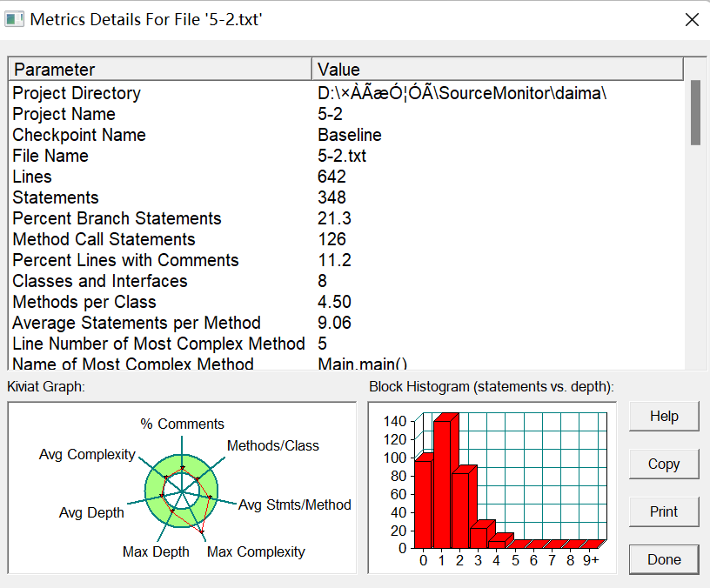The height and width of the screenshot is (588, 710).
Task: Click the comments percentage value 11.2
Action: tap(335, 260)
